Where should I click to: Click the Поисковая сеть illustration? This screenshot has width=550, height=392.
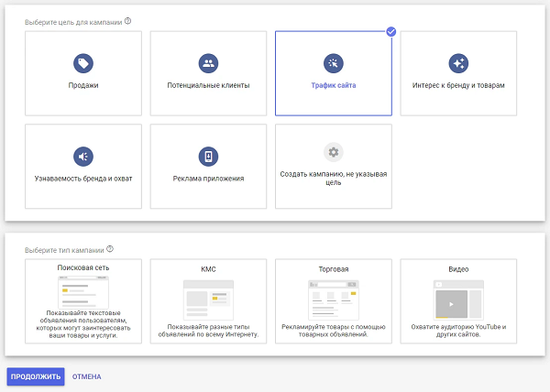(83, 292)
